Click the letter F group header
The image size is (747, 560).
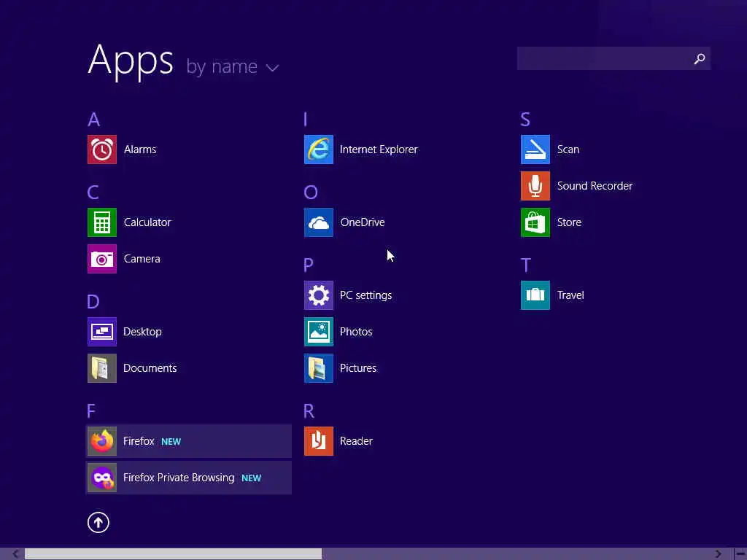point(91,411)
